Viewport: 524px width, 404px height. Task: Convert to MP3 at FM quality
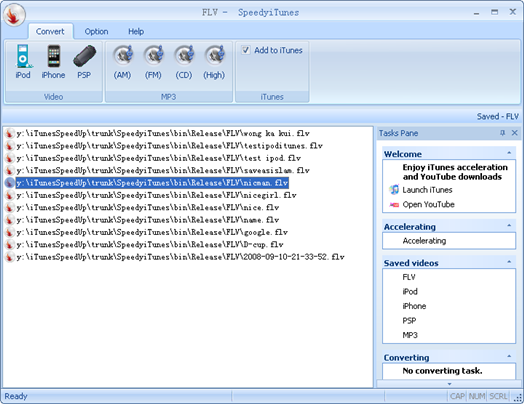pos(153,62)
